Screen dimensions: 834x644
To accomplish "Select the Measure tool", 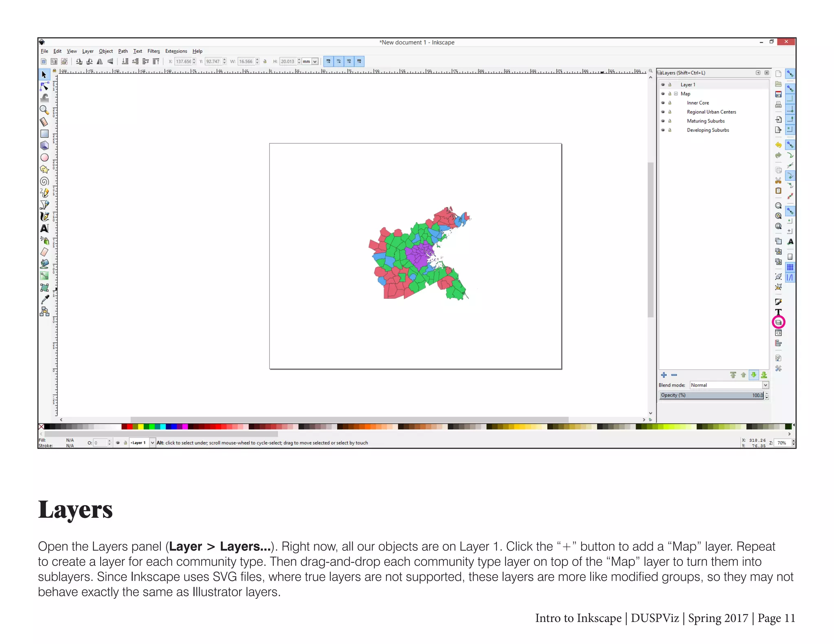I will (44, 122).
